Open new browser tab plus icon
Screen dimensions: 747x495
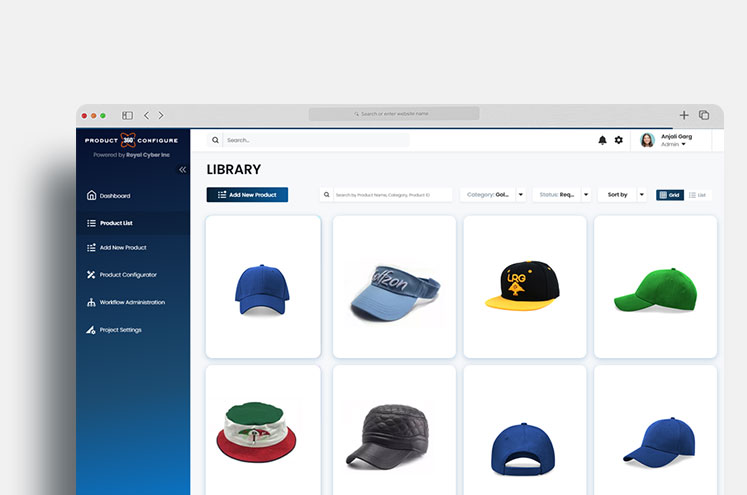pyautogui.click(x=684, y=115)
